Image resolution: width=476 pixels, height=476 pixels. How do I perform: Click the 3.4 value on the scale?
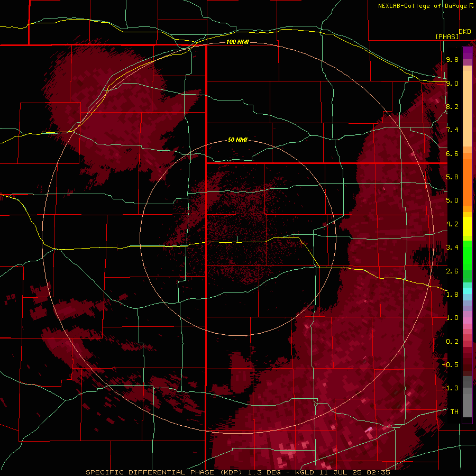(452, 248)
